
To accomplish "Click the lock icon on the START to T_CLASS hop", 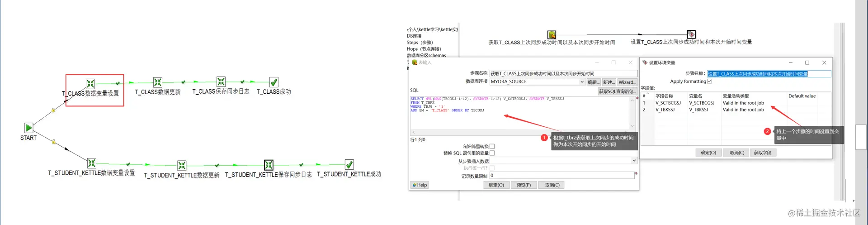I will [53, 110].
